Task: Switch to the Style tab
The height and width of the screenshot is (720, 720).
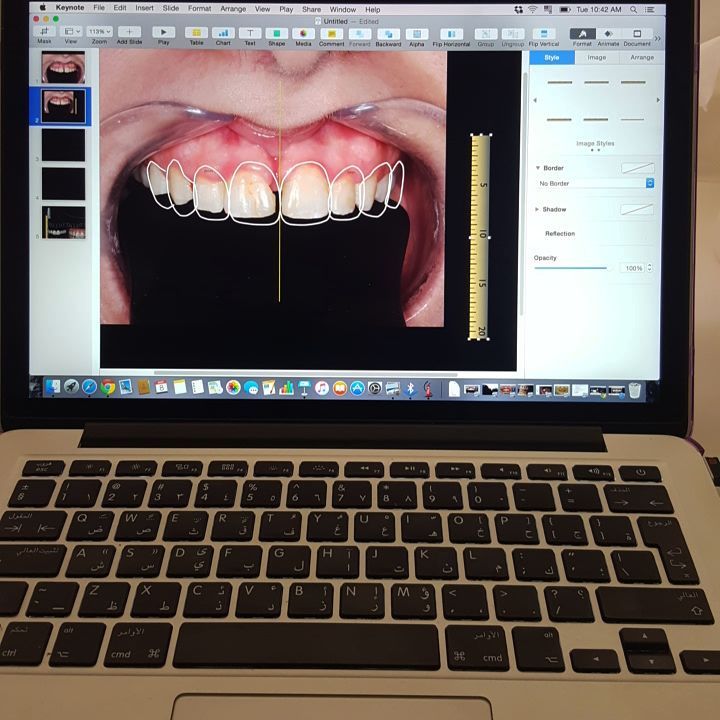Action: (x=552, y=57)
